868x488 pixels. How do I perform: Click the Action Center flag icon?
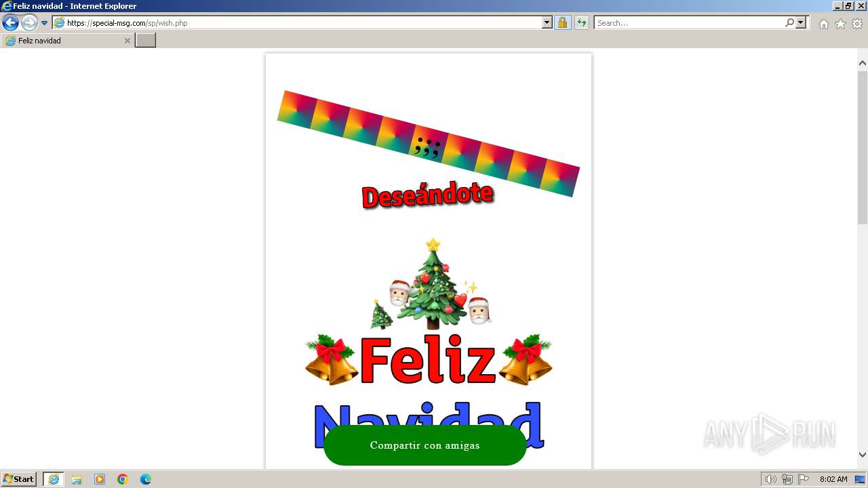[804, 479]
